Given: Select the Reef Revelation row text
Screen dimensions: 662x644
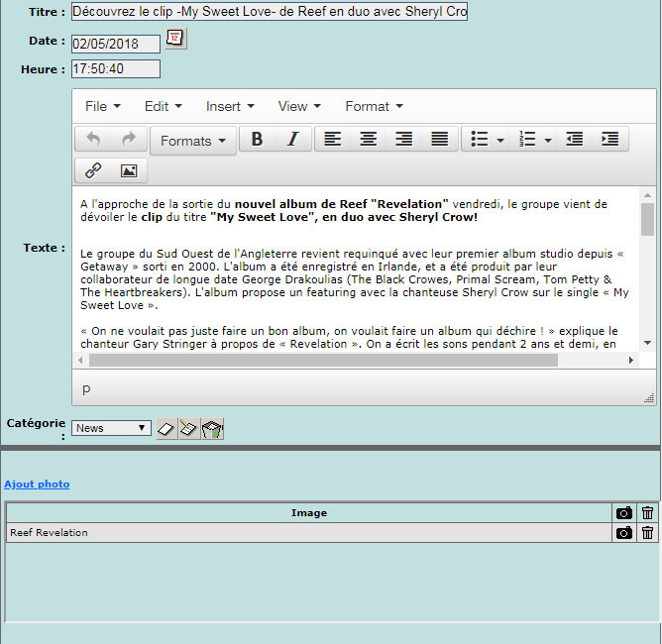Looking at the screenshot, I should 49,533.
